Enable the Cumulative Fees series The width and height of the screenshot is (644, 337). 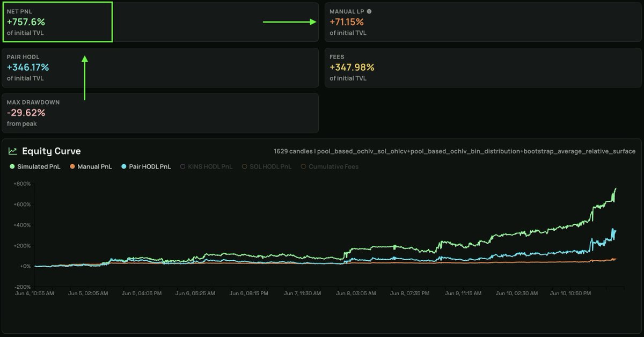point(330,167)
